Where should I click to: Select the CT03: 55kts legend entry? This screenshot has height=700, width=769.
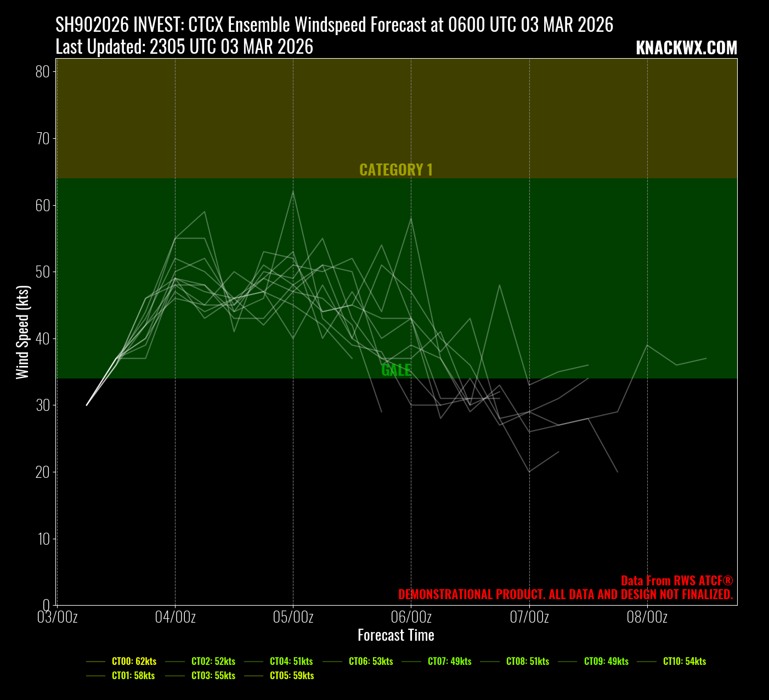213,676
